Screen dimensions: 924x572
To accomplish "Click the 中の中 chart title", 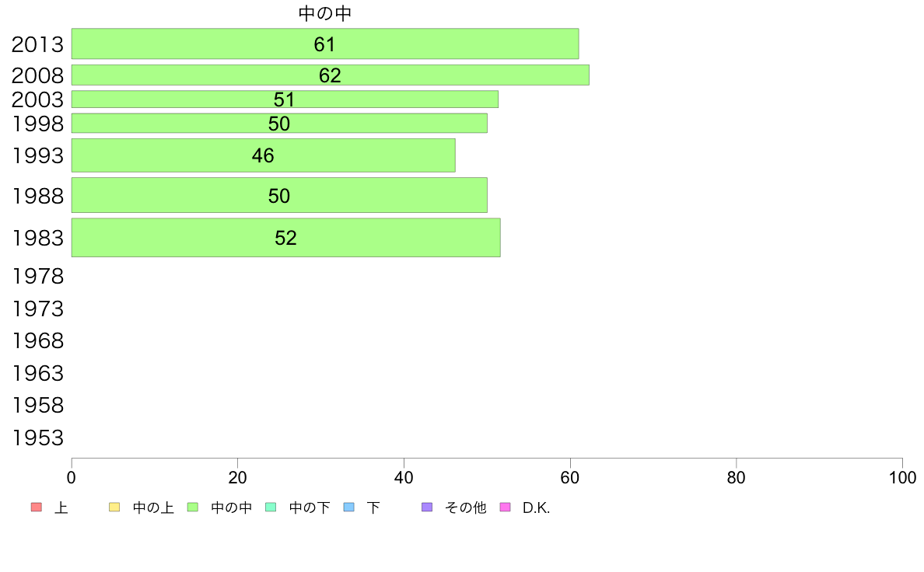I will coord(324,13).
